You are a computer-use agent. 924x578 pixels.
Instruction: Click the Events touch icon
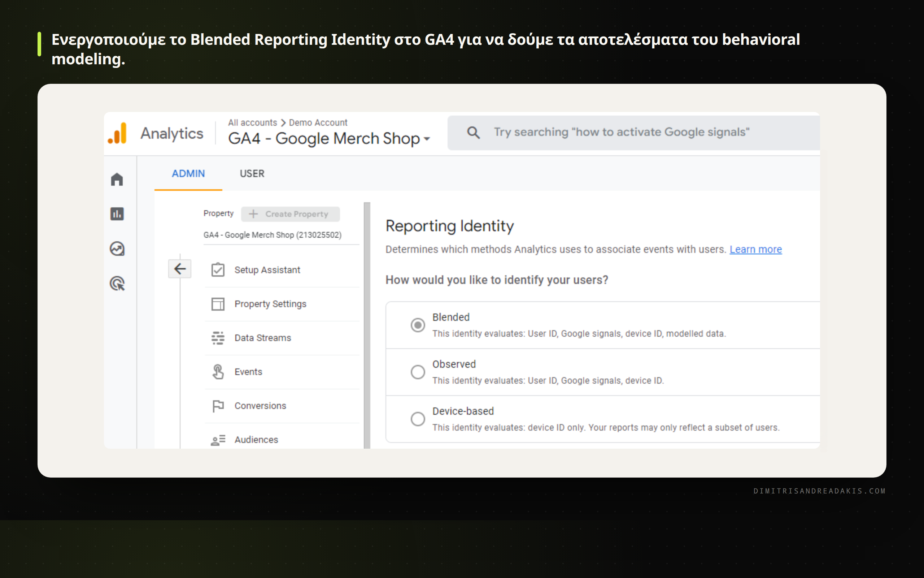pos(218,372)
